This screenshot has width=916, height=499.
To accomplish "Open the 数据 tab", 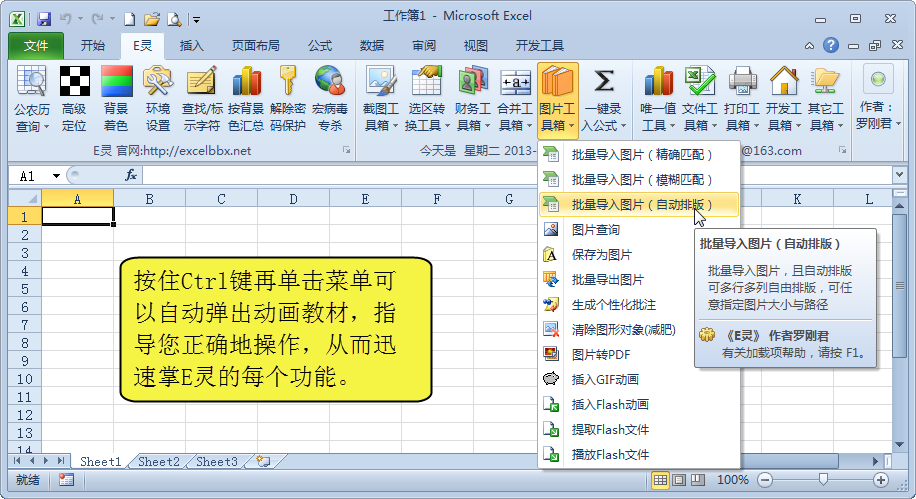I will (x=372, y=46).
